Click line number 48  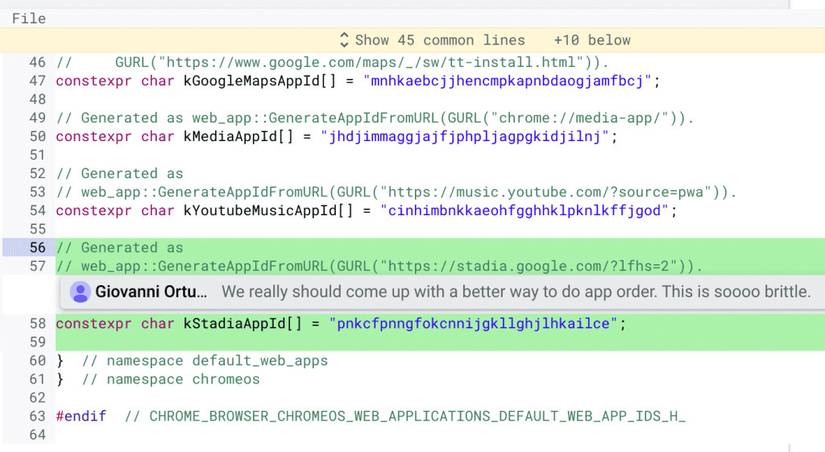point(37,99)
